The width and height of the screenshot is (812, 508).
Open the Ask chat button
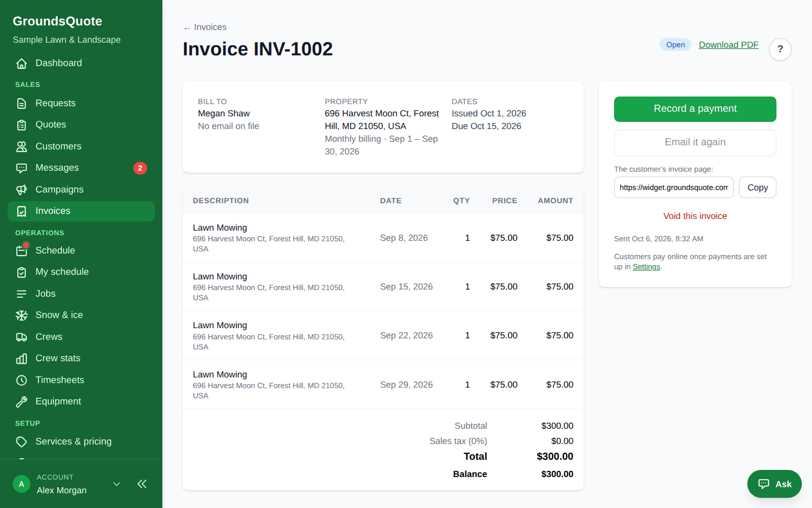pos(774,484)
